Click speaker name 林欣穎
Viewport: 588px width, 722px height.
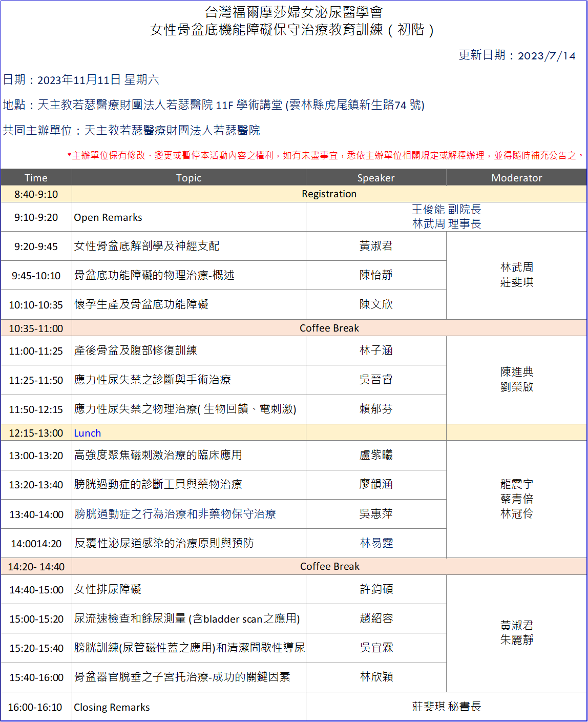376,677
